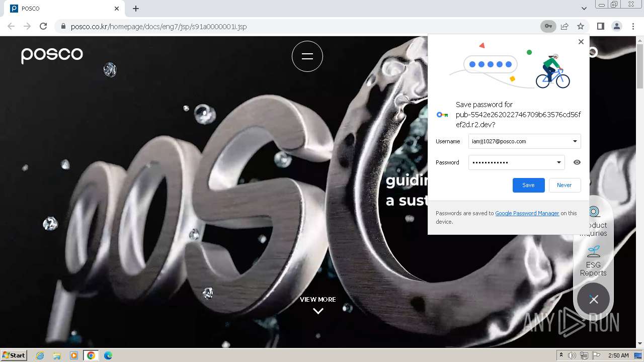Open the Product Inquiries quick link

point(594,221)
